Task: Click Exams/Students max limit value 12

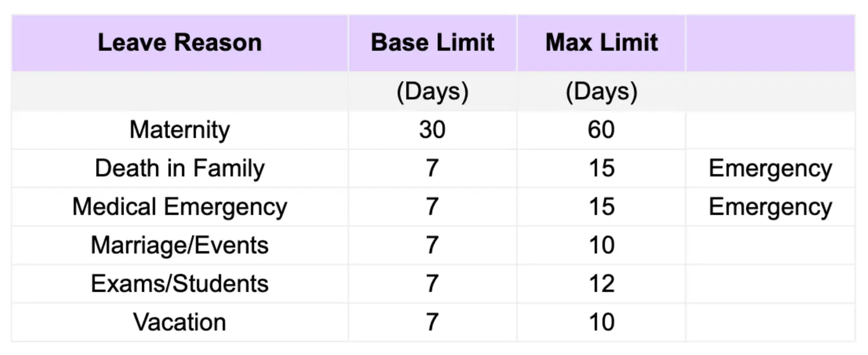Action: [601, 284]
